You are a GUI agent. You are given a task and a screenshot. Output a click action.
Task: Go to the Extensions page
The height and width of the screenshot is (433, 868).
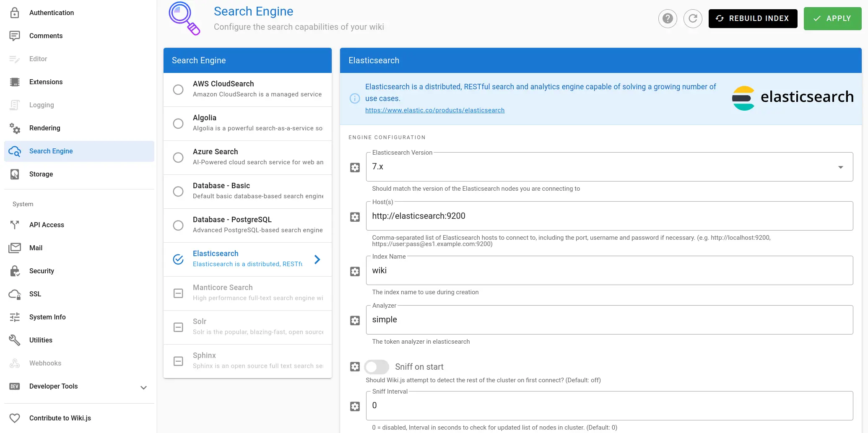point(79,82)
